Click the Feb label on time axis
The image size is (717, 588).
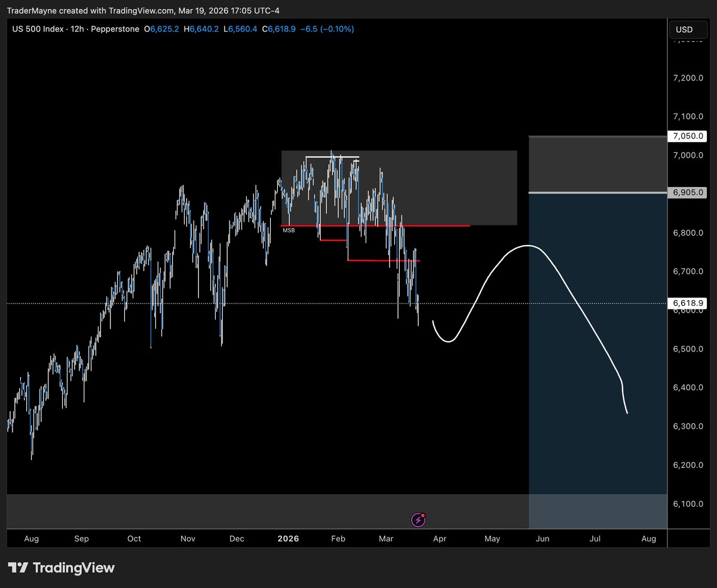point(338,538)
